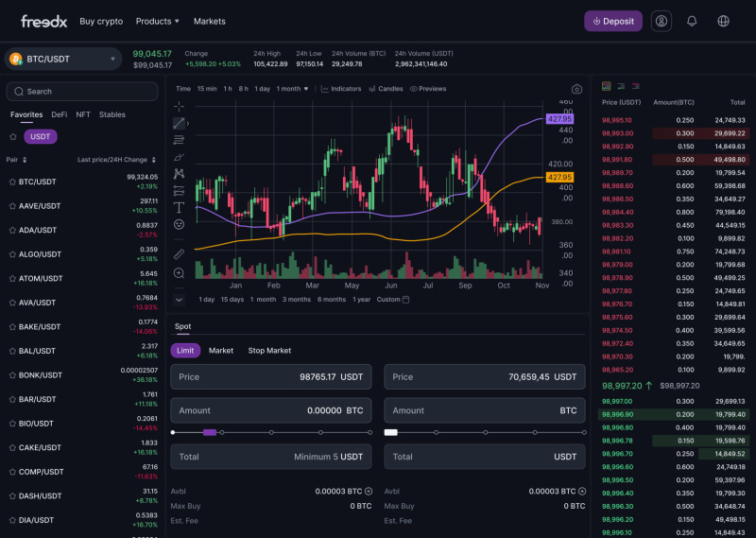Screen dimensions: 756x538
Task: Sort list by Pair column
Action: point(16,160)
